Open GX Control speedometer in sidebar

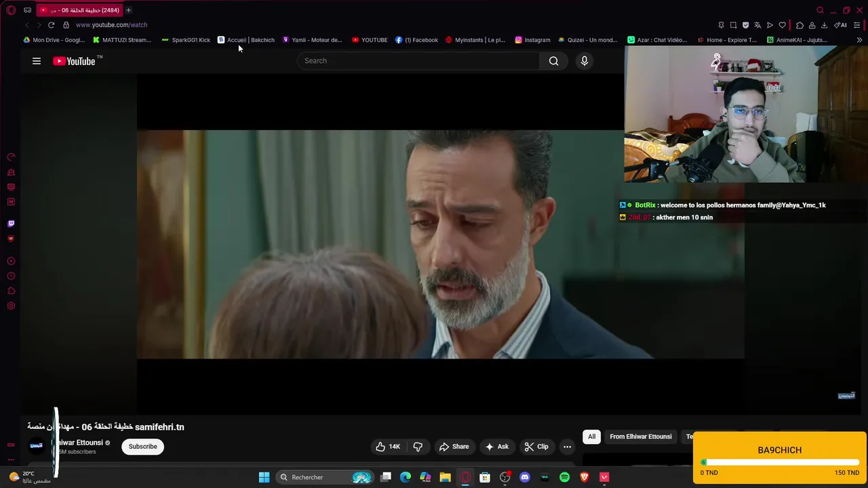(x=11, y=157)
